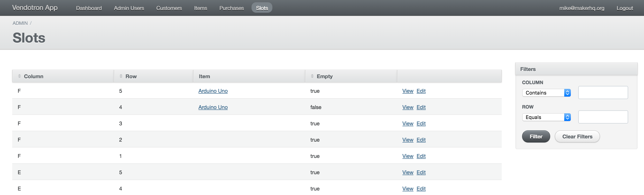Select the Slots tab
Screen dimensions: 644x195
pyautogui.click(x=262, y=8)
